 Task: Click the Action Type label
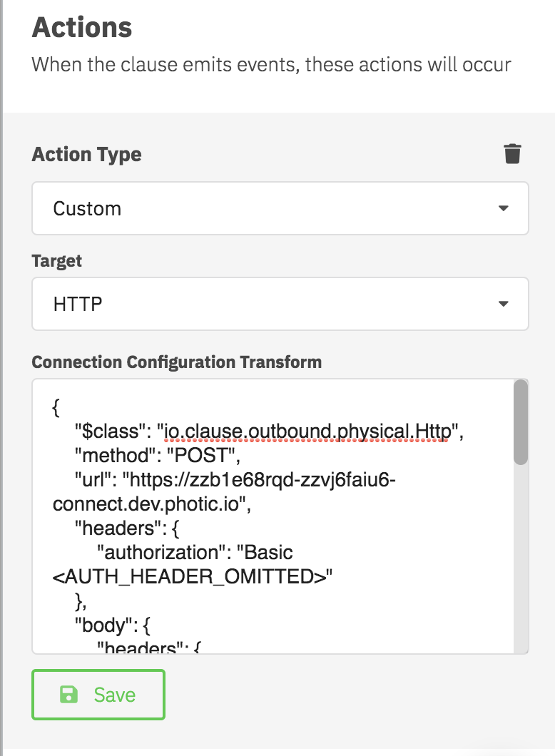87,154
